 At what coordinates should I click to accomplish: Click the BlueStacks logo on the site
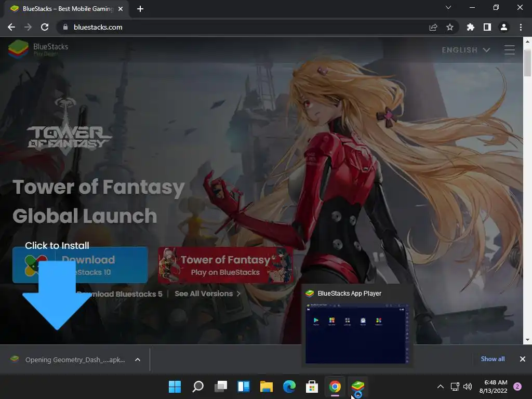(38, 49)
